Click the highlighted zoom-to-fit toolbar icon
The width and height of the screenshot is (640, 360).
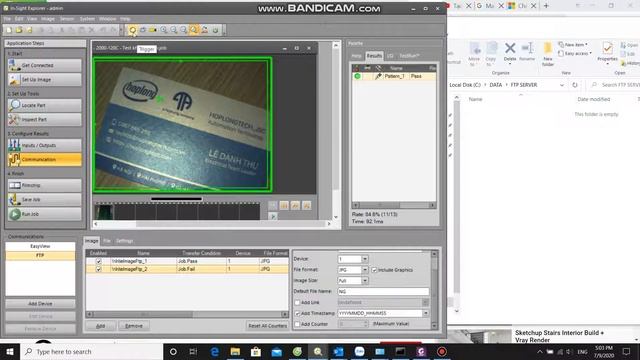click(x=194, y=30)
